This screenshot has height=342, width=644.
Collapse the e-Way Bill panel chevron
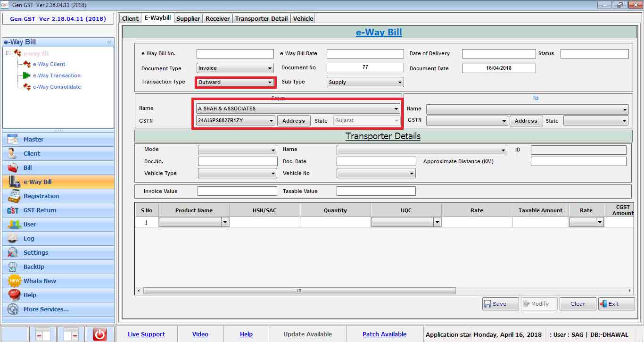point(109,42)
